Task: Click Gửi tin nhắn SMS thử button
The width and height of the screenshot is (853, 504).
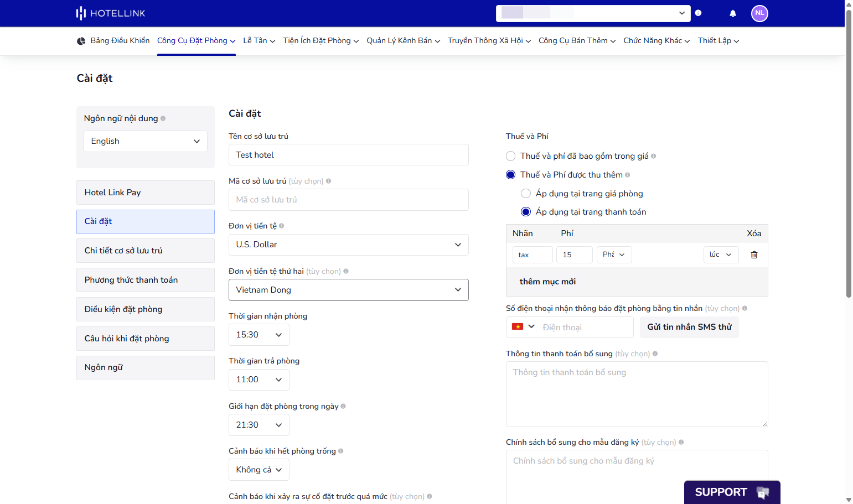Action: 689,327
